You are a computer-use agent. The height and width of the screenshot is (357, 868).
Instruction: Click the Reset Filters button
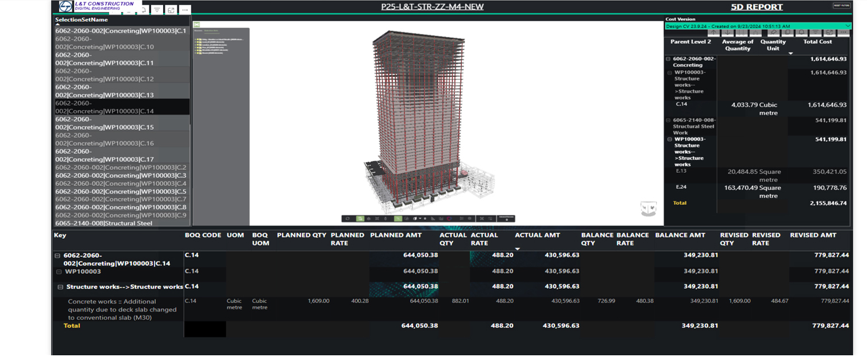[x=841, y=6]
